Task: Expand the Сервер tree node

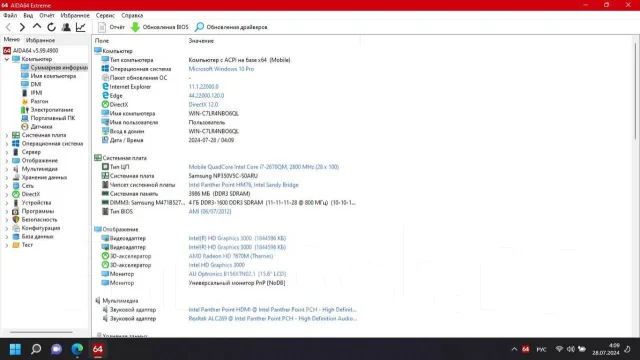Action: tap(7, 152)
